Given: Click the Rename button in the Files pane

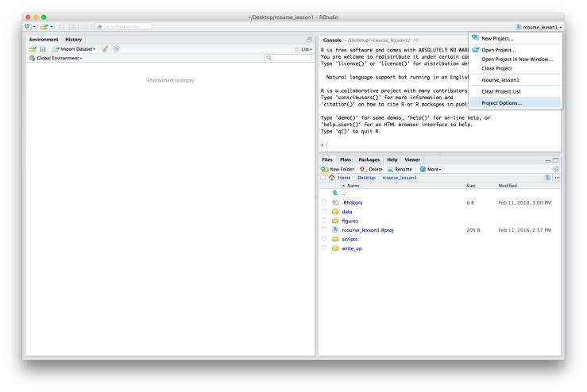Looking at the screenshot, I should (400, 169).
